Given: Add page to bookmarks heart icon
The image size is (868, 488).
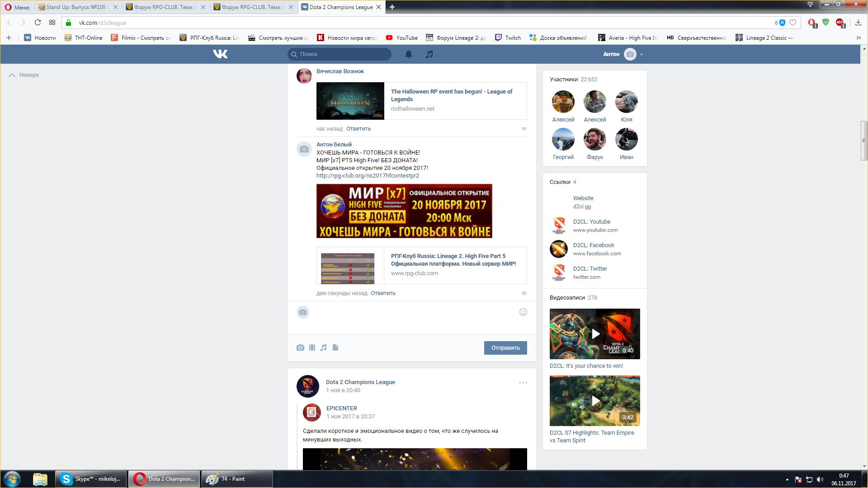Looking at the screenshot, I should click(793, 23).
